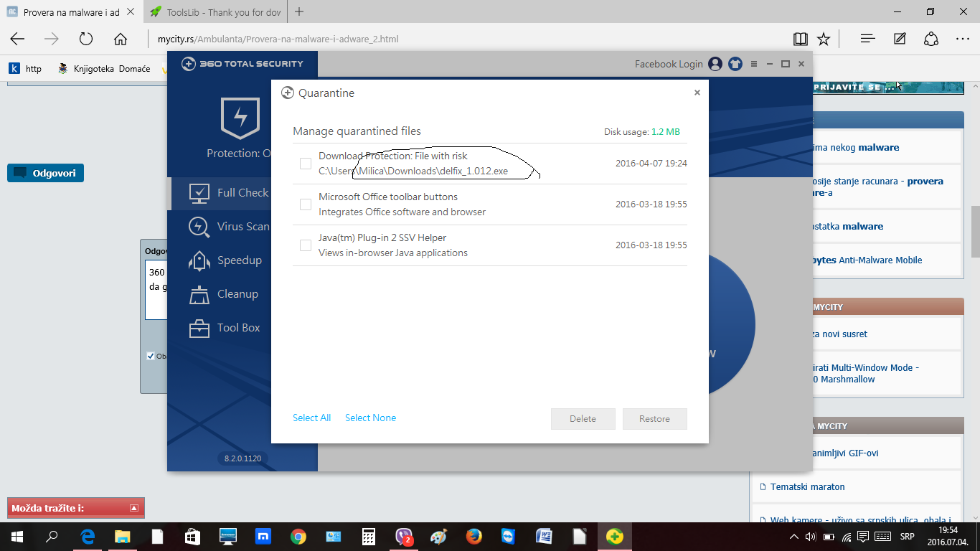This screenshot has height=551, width=980.
Task: Open Viber from the taskbar
Action: click(404, 537)
